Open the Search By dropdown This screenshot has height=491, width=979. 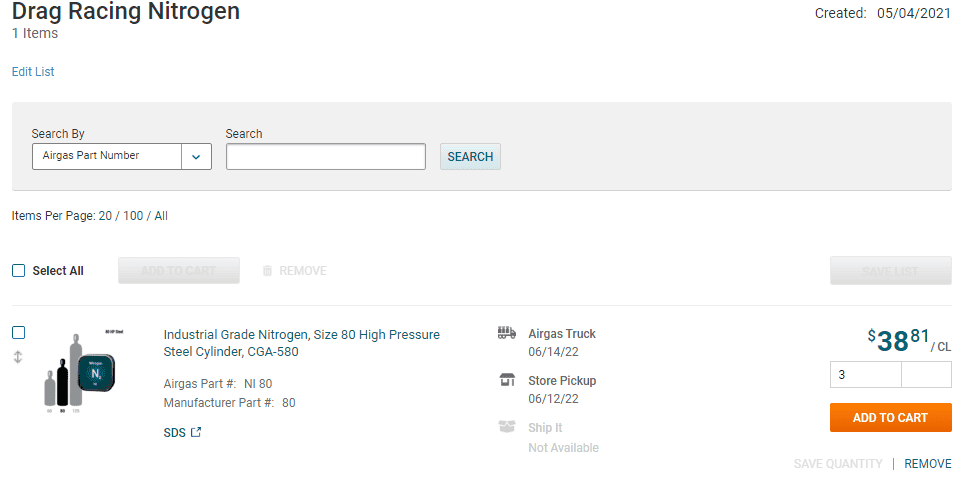(x=108, y=156)
